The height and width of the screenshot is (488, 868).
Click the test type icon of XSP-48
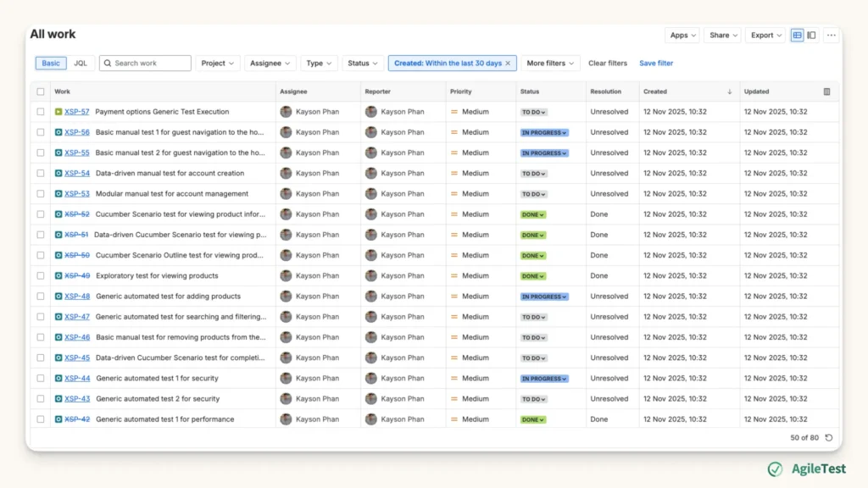58,297
